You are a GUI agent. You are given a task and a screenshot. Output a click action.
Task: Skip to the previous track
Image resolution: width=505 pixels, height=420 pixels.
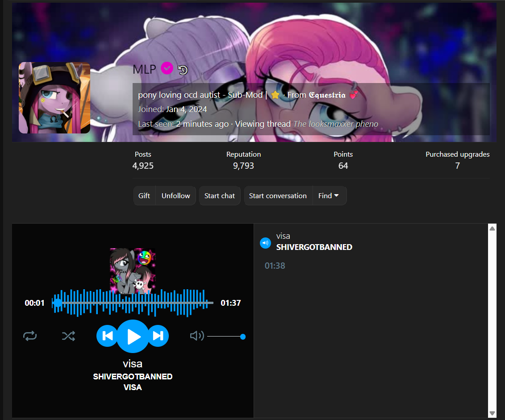click(x=108, y=336)
